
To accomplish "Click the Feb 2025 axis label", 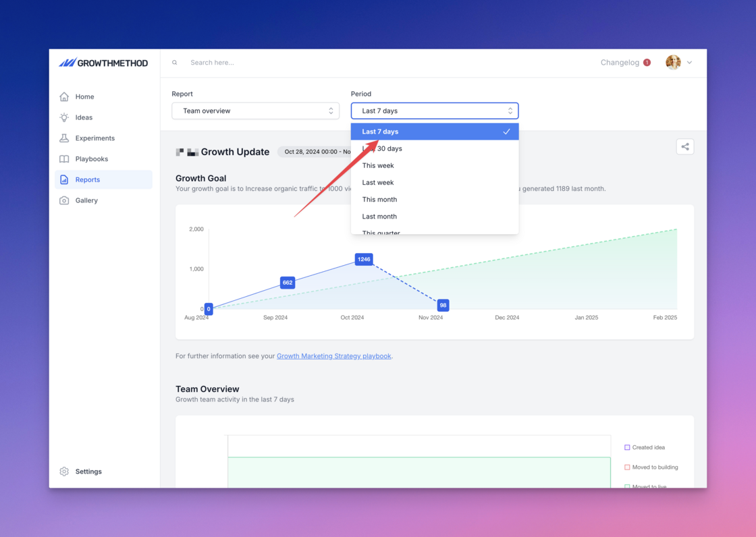I will coord(665,317).
